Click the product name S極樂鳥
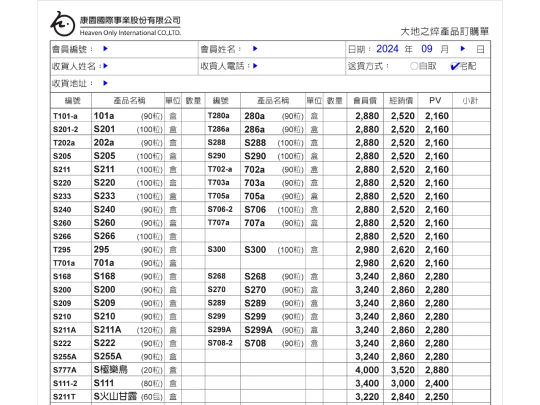Image resolution: width=540 pixels, height=405 pixels. pos(111,370)
